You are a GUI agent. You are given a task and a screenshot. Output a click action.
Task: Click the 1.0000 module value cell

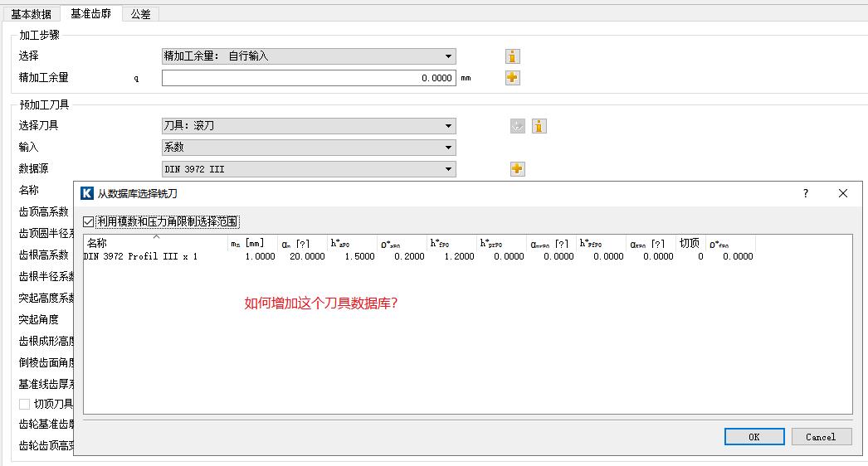[x=261, y=257]
